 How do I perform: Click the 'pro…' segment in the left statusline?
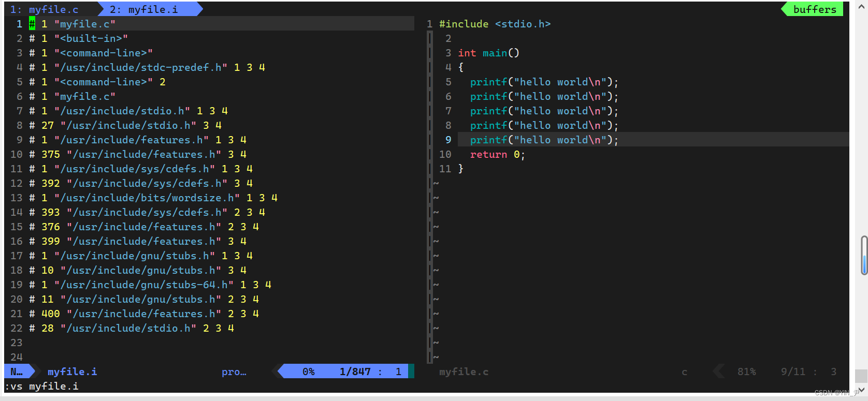point(234,372)
